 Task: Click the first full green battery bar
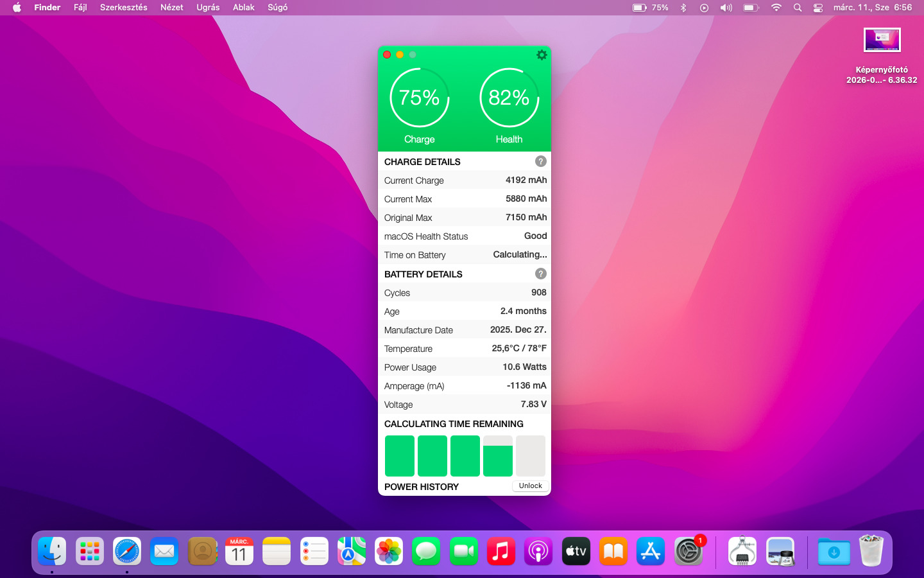[400, 456]
